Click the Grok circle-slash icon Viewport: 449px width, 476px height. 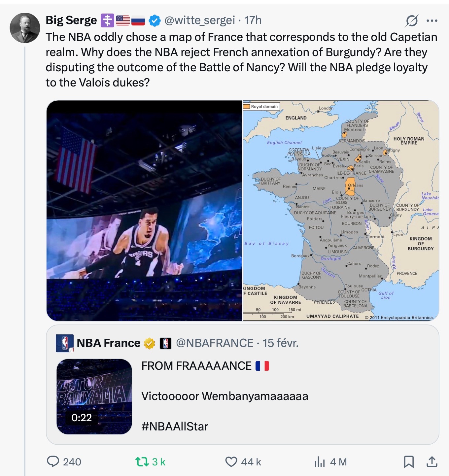click(412, 21)
